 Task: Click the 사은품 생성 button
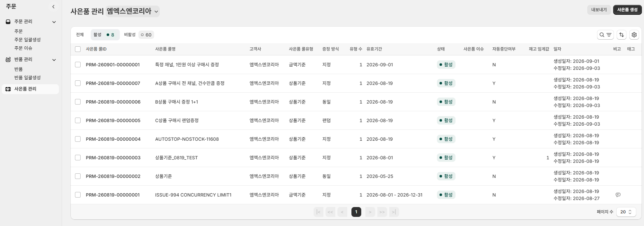[x=627, y=10]
